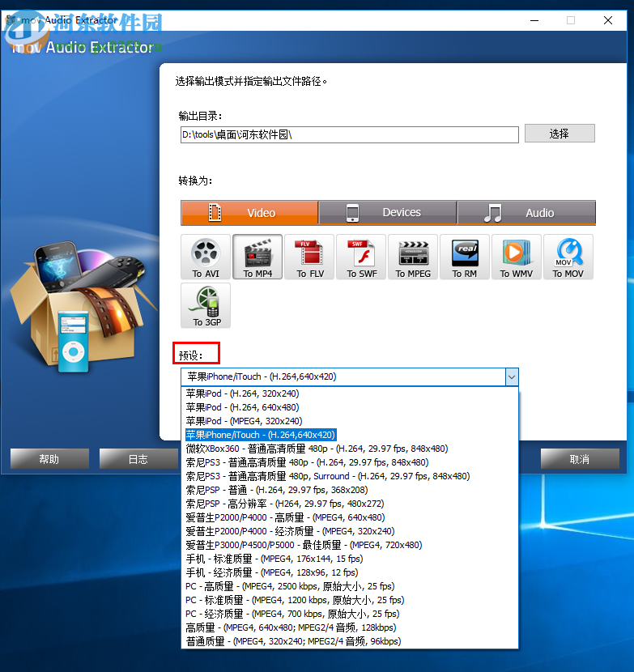The height and width of the screenshot is (672, 634).
Task: Switch to the Video tab
Action: (249, 213)
